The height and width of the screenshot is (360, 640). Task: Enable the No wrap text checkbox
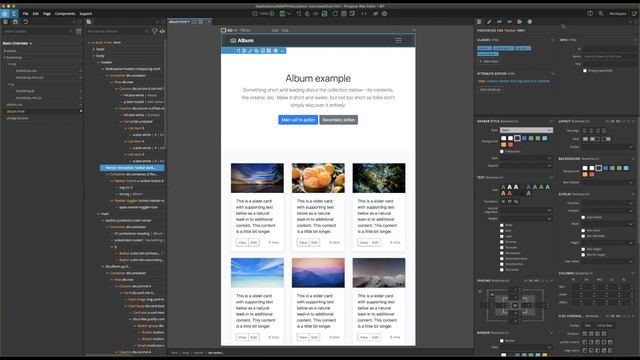502,242
